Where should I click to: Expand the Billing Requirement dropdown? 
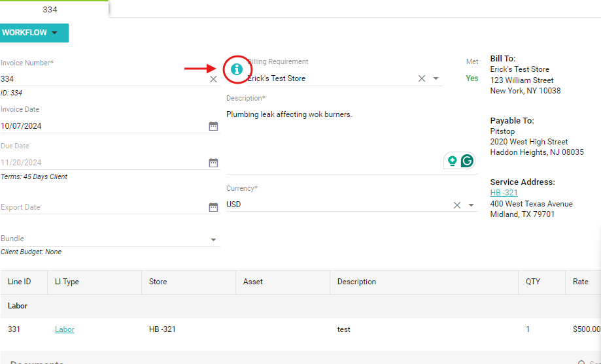tap(436, 78)
